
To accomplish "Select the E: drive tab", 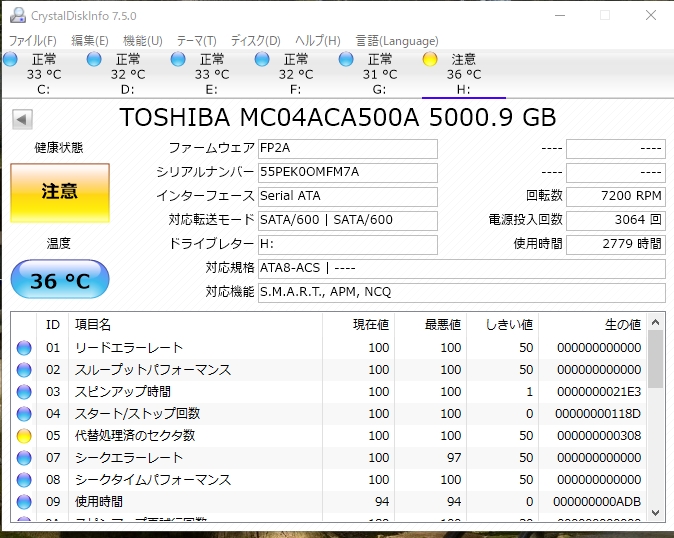I will (211, 74).
